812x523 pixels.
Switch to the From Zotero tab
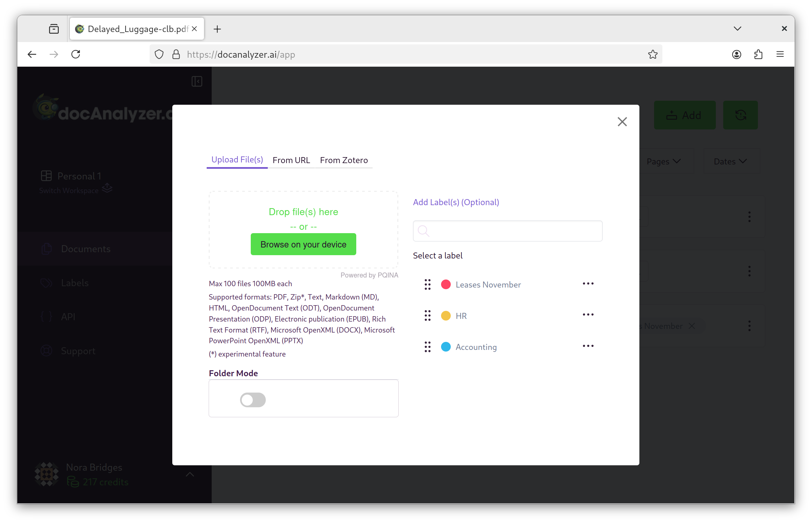pos(343,160)
